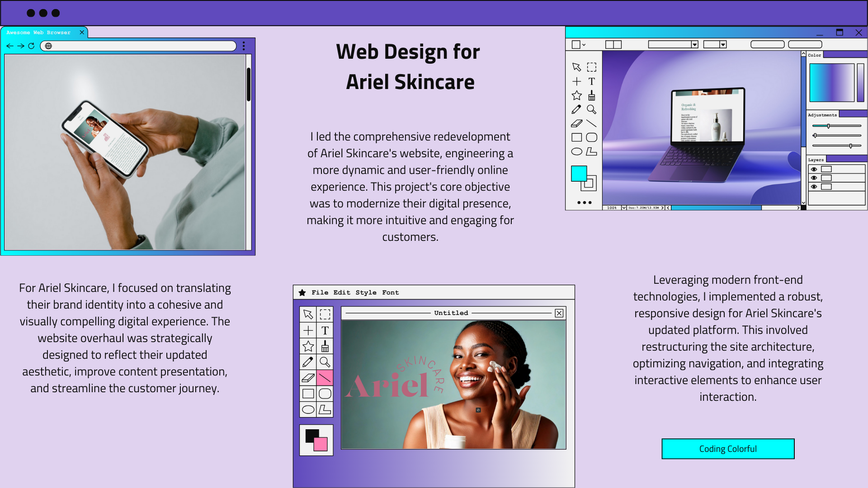
Task: Hide the top layer using its eye icon
Action: [814, 169]
